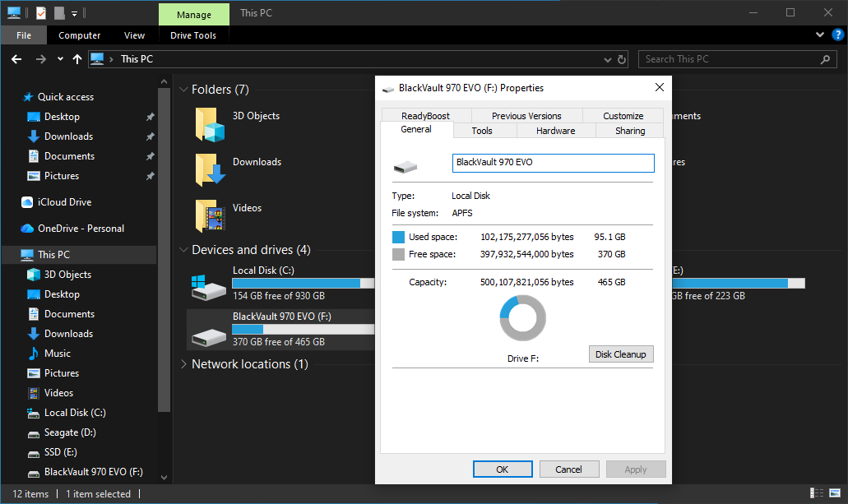Open Customize Quick Access Toolbar dropdown
The width and height of the screenshot is (848, 504).
pos(75,13)
